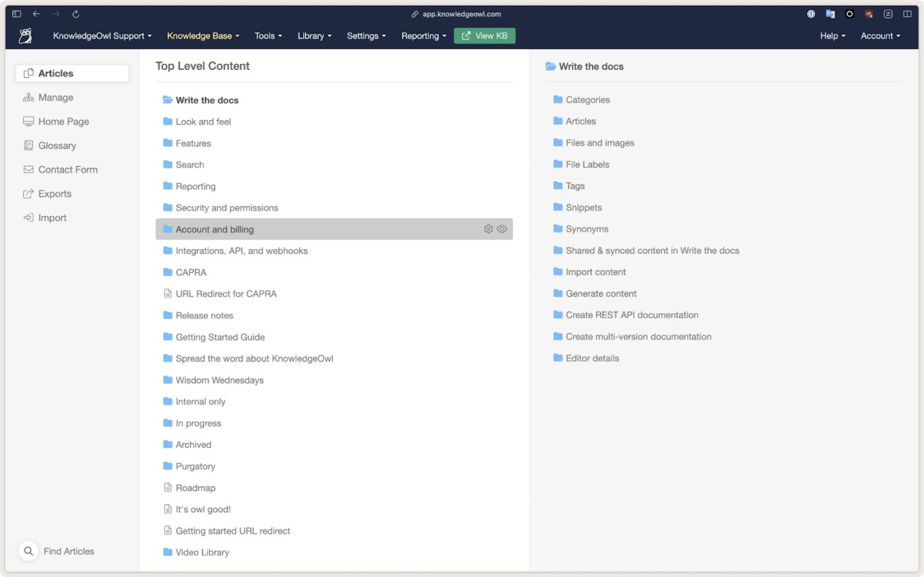The height and width of the screenshot is (577, 924).
Task: Open the Reporting category folder
Action: coord(195,186)
